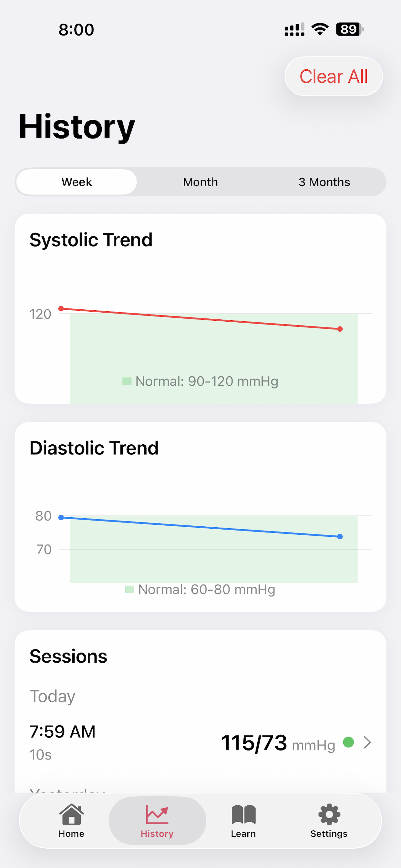Switch to the 3 Months view
The height and width of the screenshot is (868, 401).
pyautogui.click(x=324, y=182)
